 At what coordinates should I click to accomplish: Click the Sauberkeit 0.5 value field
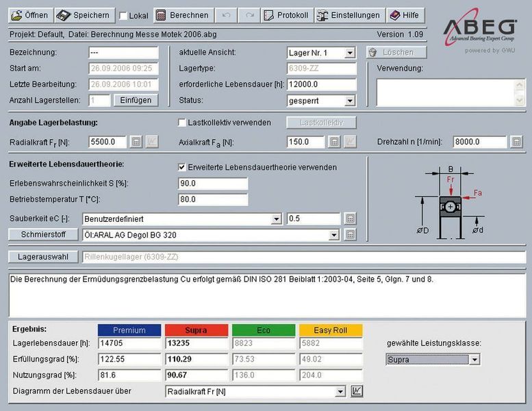click(x=314, y=219)
